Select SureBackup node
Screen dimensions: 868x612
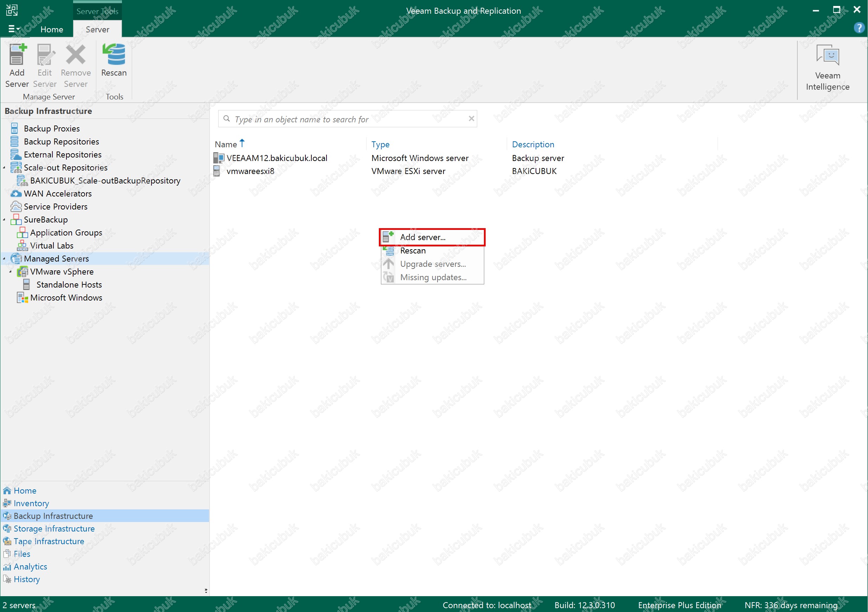pos(46,219)
